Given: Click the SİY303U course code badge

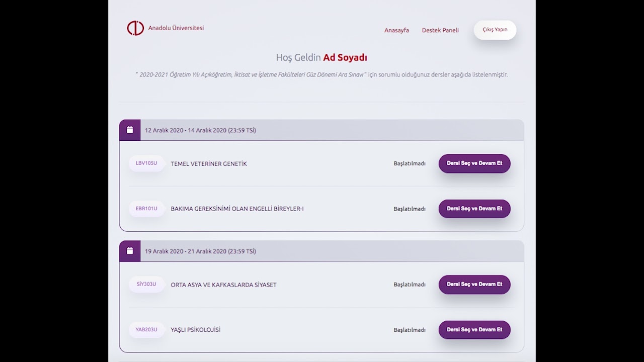Looking at the screenshot, I should click(146, 285).
